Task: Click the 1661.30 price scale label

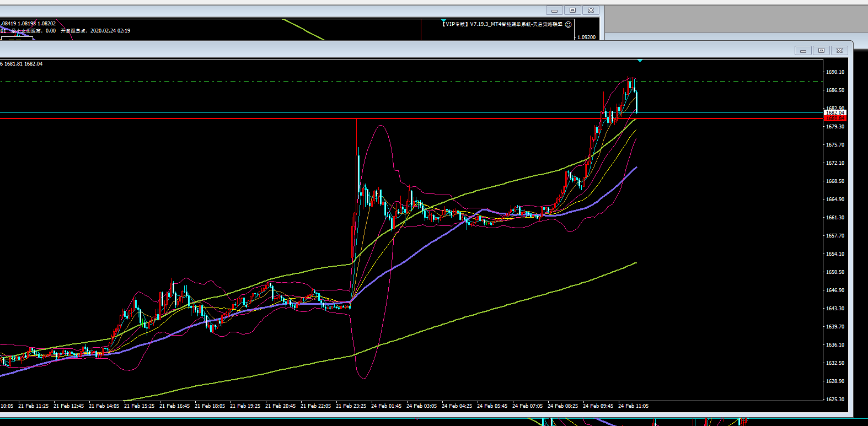Action: (x=835, y=218)
